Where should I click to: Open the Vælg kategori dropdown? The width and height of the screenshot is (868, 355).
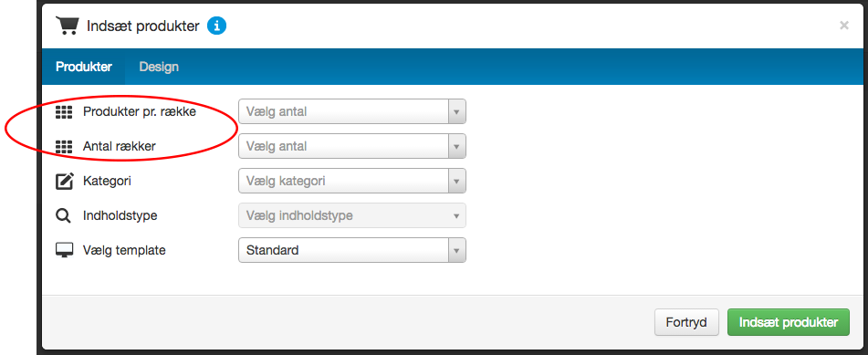pos(352,181)
